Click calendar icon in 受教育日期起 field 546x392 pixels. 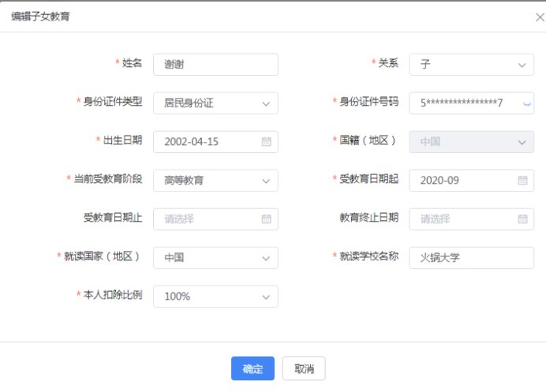coord(522,181)
